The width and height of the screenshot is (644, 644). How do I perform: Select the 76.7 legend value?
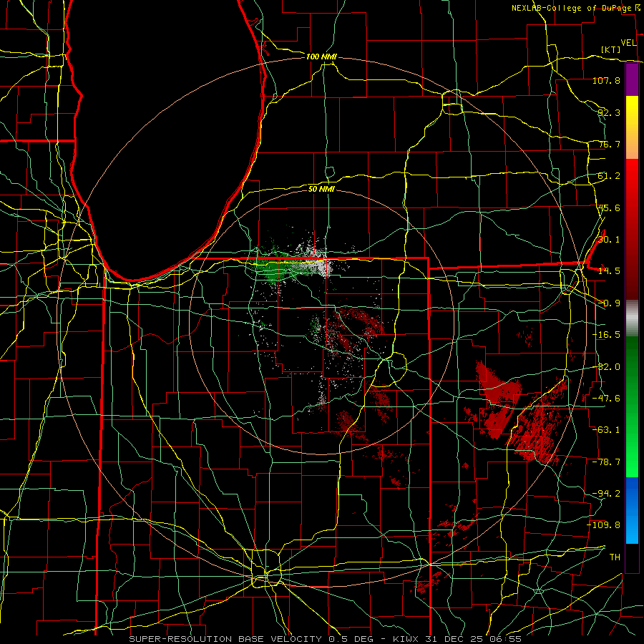tap(609, 144)
